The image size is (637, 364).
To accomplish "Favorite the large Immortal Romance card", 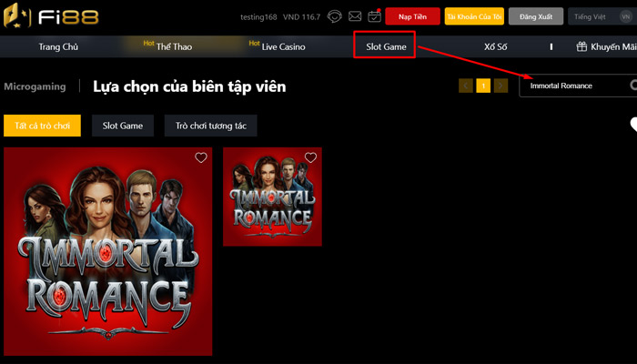I will click(x=201, y=157).
